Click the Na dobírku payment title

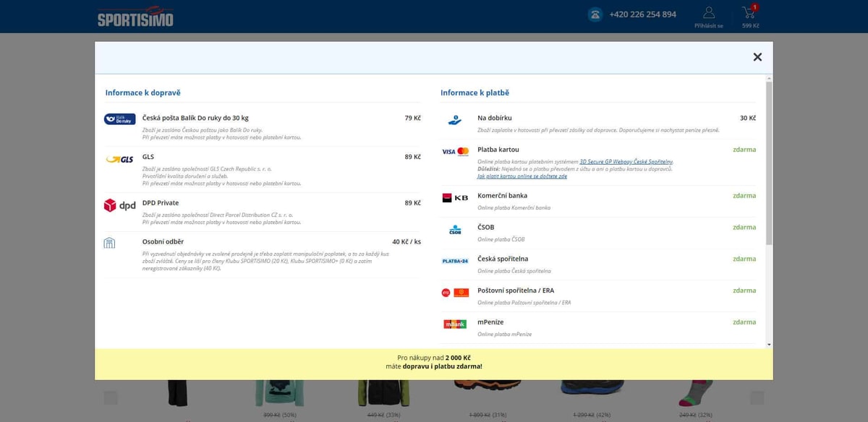coord(495,118)
